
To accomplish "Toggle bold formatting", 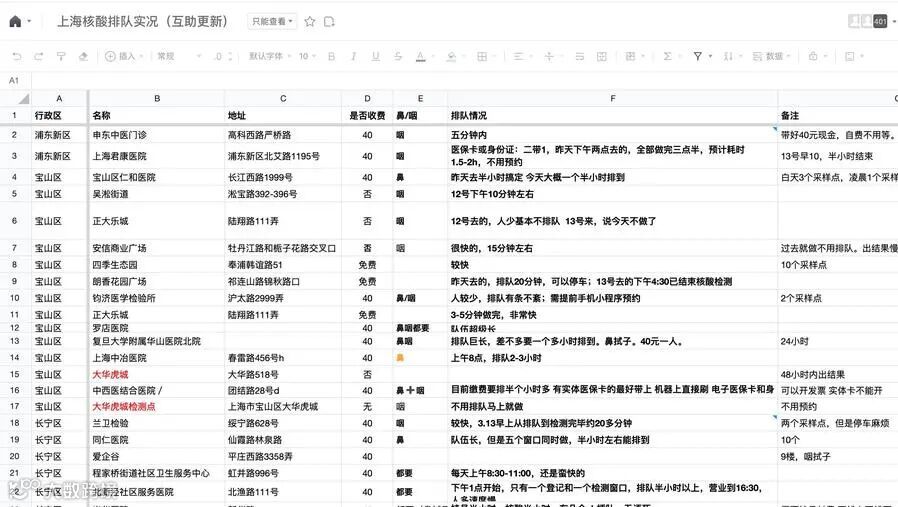I will [331, 56].
